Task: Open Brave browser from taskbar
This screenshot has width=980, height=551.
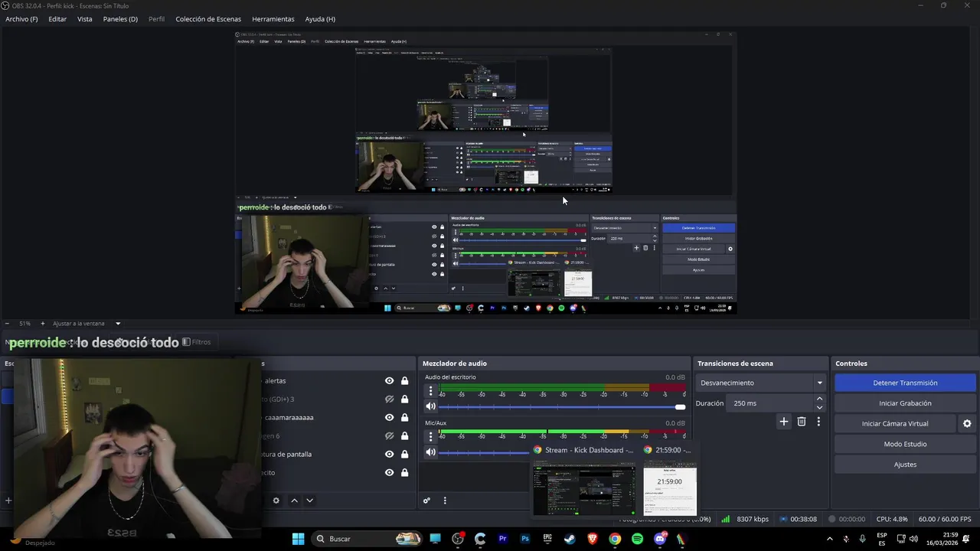Action: tap(593, 539)
